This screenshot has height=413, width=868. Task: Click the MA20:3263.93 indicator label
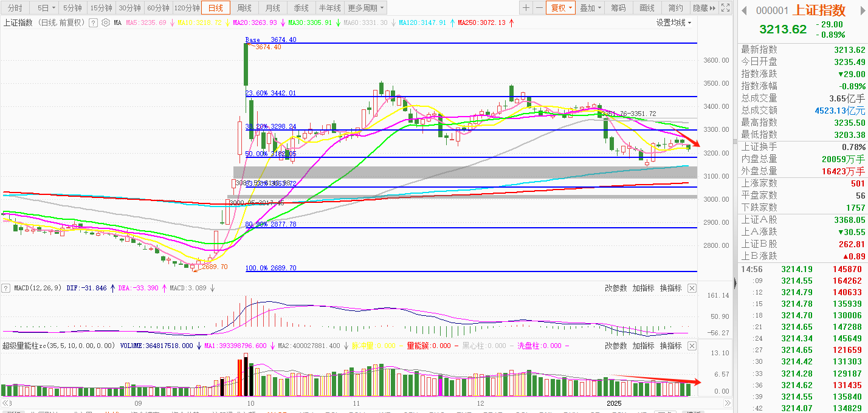255,22
